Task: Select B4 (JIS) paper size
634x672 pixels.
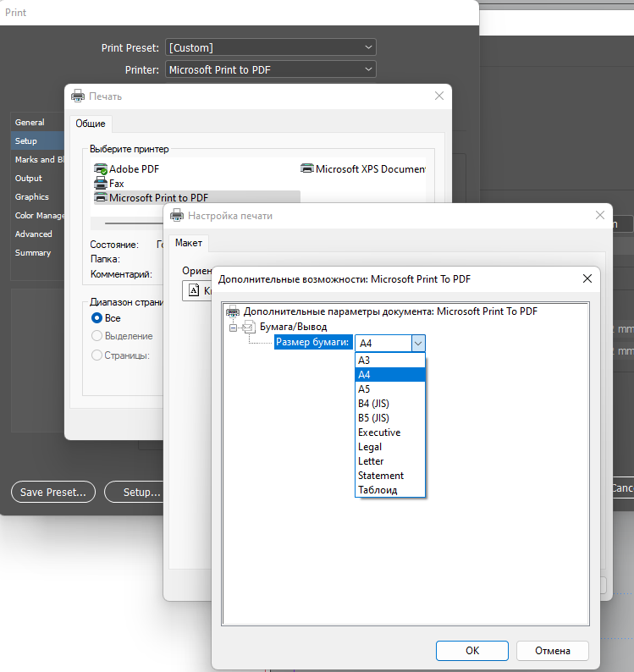Action: tap(390, 404)
